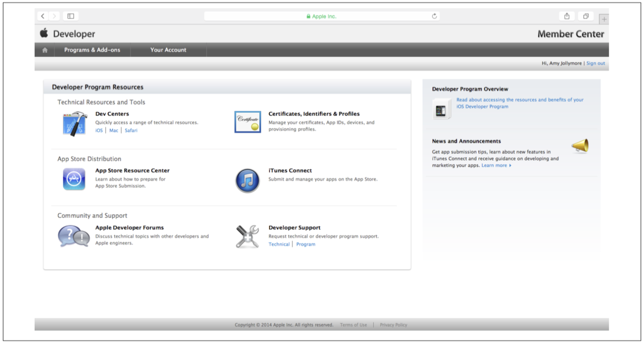Toggle the Safari sidebar button
Screen dimensions: 644x344
(x=71, y=16)
